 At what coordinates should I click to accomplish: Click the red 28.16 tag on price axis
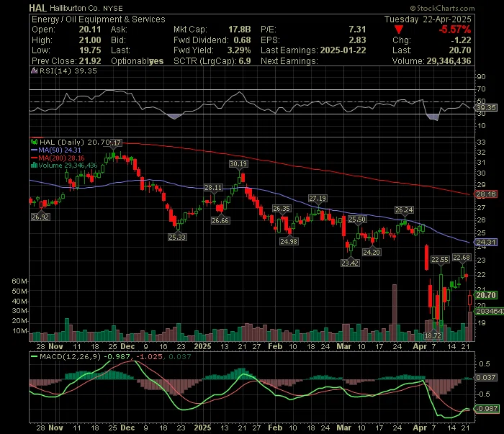point(486,194)
